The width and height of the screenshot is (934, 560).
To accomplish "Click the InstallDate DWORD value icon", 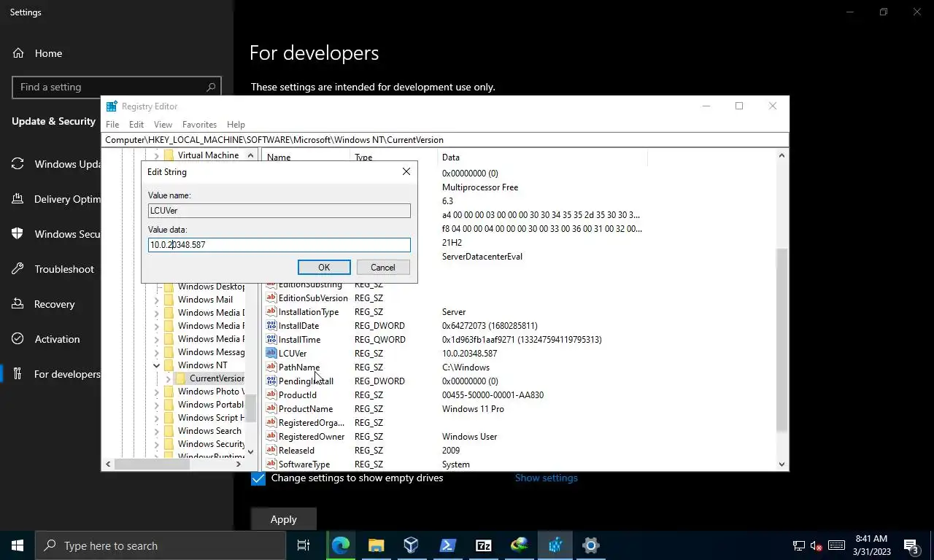I will coord(271,326).
